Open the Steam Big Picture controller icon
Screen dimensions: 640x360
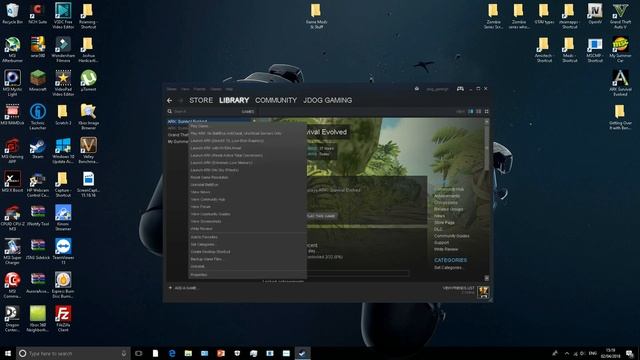(460, 89)
